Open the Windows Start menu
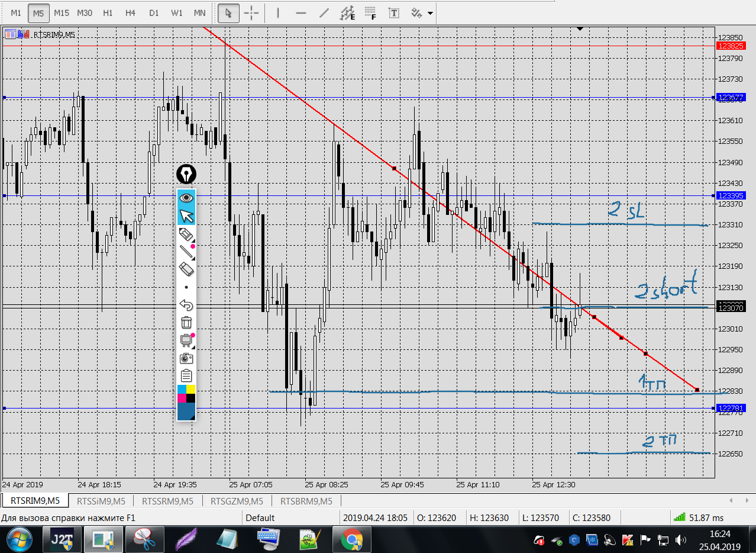Image resolution: width=756 pixels, height=553 pixels. point(18,540)
